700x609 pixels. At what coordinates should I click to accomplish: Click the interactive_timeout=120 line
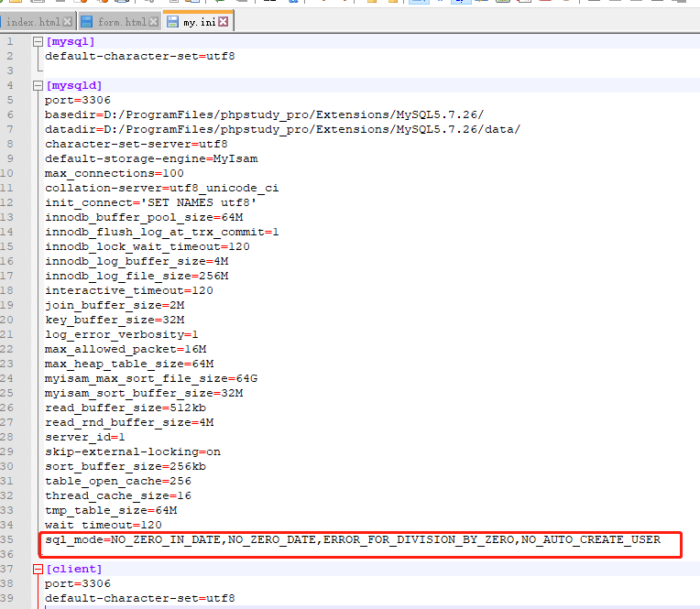click(129, 291)
